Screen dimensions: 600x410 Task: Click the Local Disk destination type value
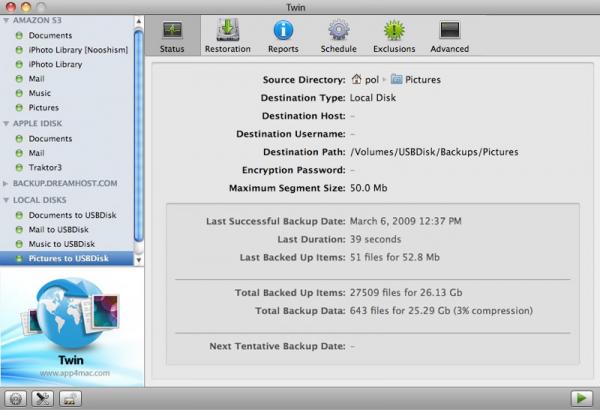pos(373,98)
